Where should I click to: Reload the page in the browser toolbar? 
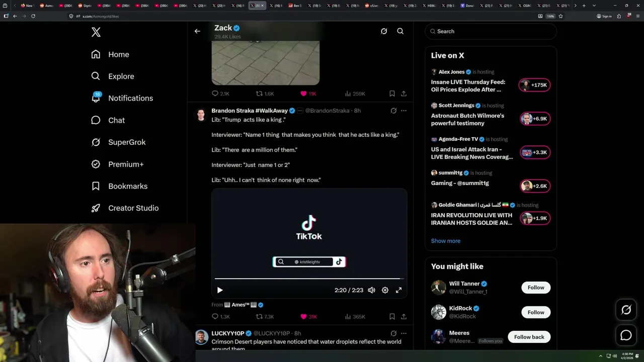point(33,16)
